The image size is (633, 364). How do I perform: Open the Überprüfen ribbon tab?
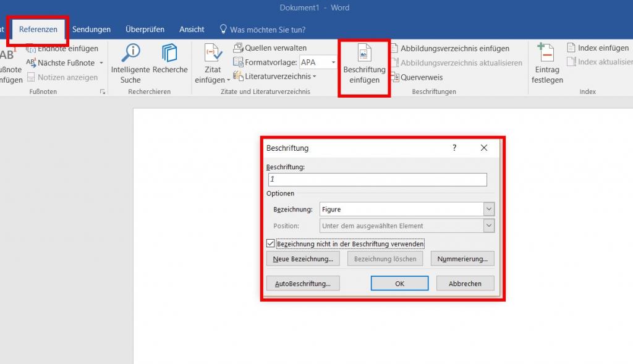pyautogui.click(x=145, y=29)
